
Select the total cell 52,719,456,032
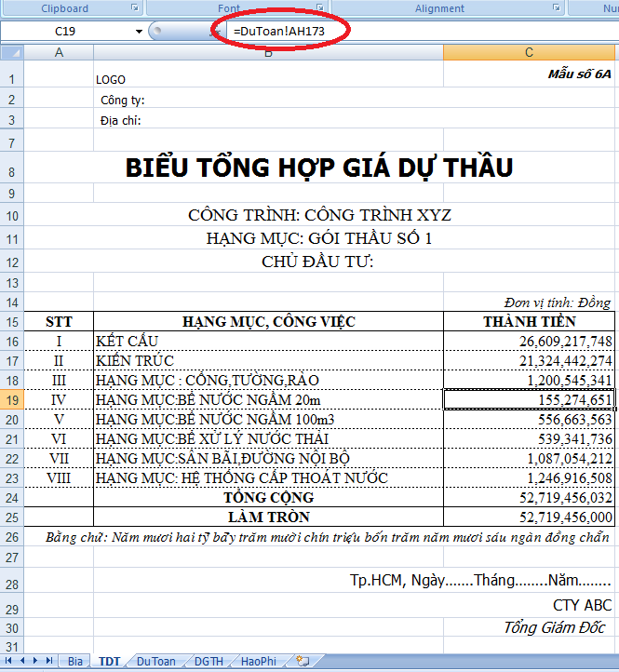529,498
